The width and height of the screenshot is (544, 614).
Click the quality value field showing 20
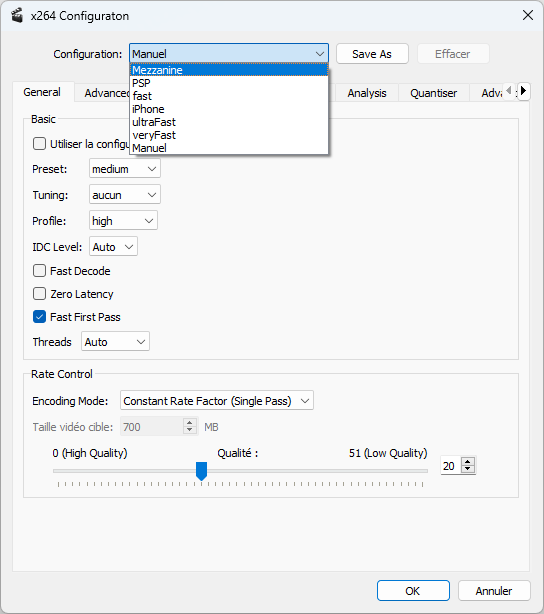(x=451, y=466)
